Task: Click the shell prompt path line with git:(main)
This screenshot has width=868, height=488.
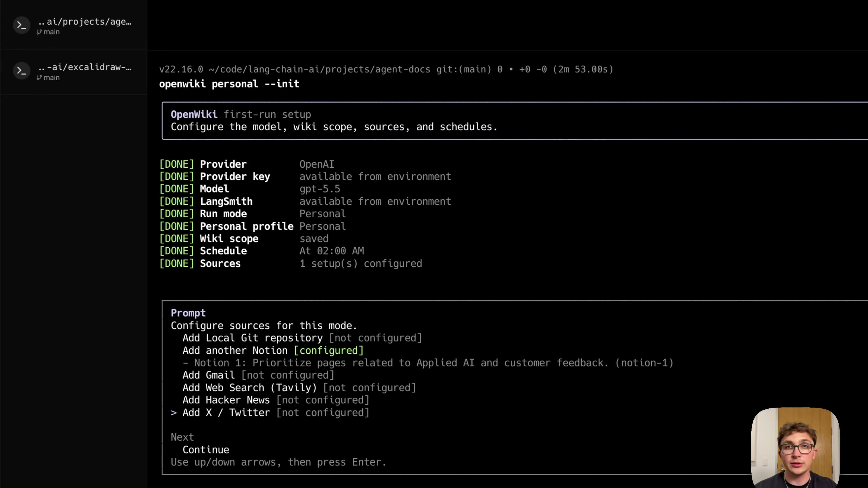Action: coord(386,69)
